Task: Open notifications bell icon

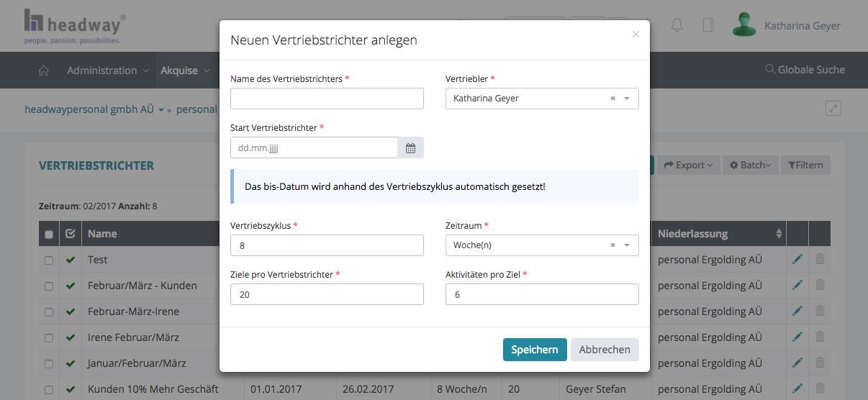Action: coord(677,25)
